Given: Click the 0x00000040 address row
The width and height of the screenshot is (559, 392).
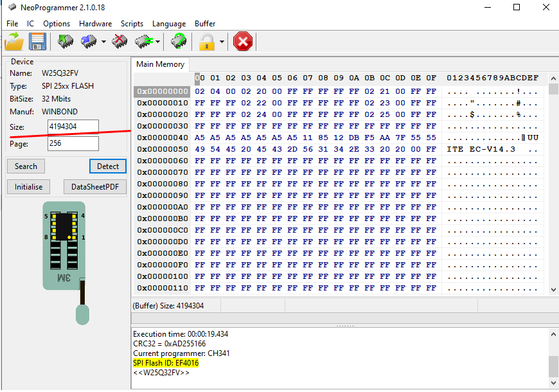Looking at the screenshot, I should click(x=163, y=138).
